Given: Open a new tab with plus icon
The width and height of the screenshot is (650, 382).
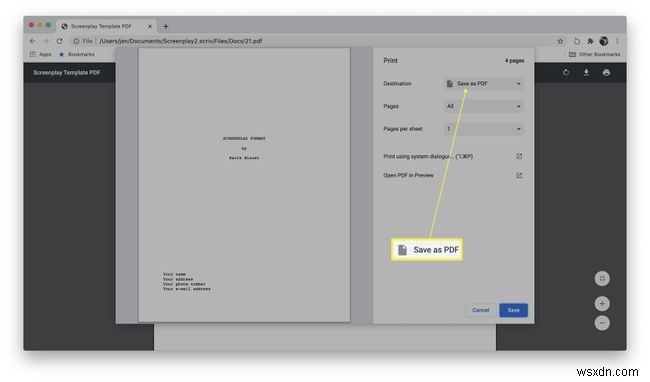Looking at the screenshot, I should [x=165, y=26].
